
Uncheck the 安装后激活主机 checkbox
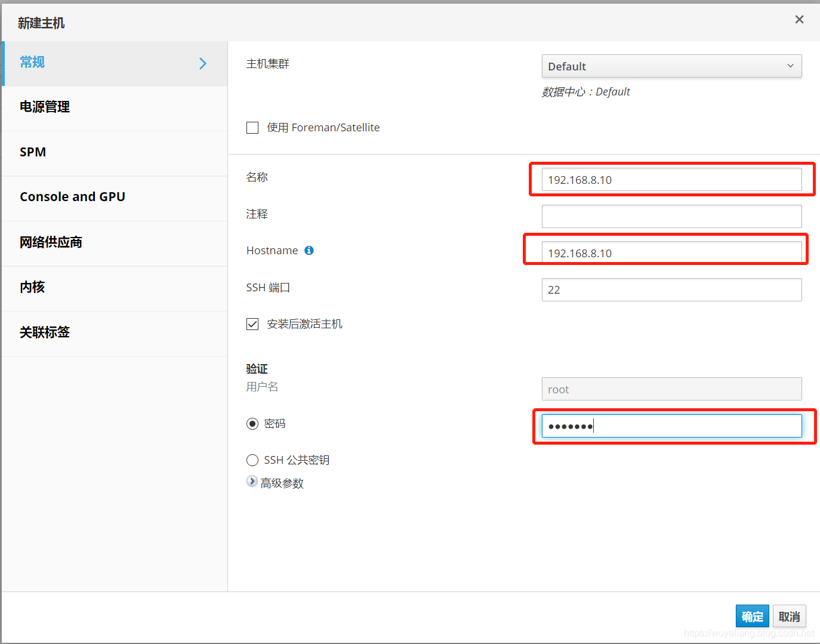[252, 324]
